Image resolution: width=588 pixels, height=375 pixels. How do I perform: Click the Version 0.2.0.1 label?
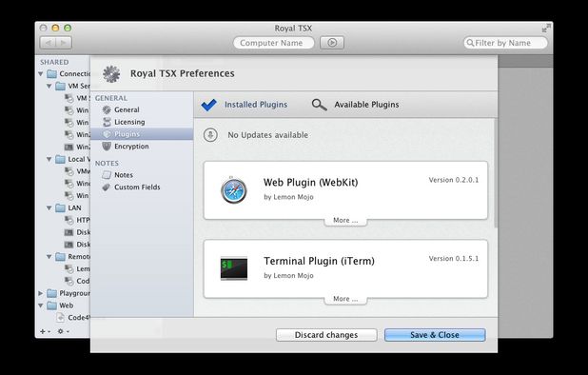point(454,180)
